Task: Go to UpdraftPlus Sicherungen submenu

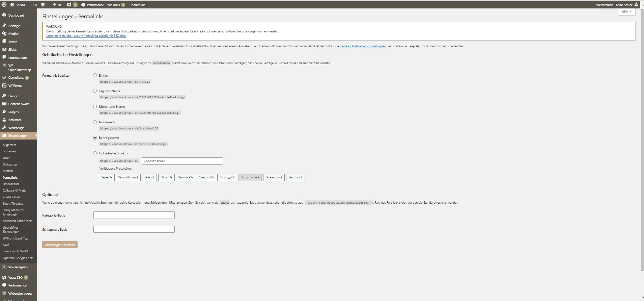Action: tap(11, 230)
